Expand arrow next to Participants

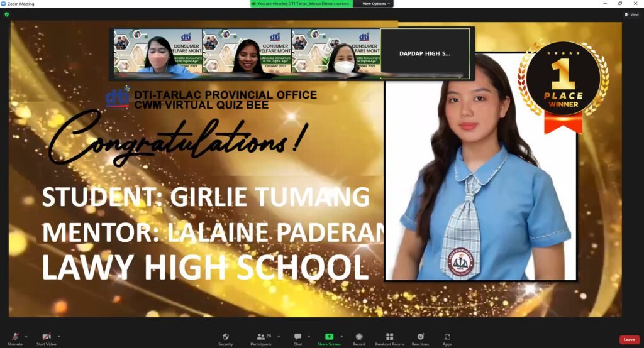tap(279, 337)
